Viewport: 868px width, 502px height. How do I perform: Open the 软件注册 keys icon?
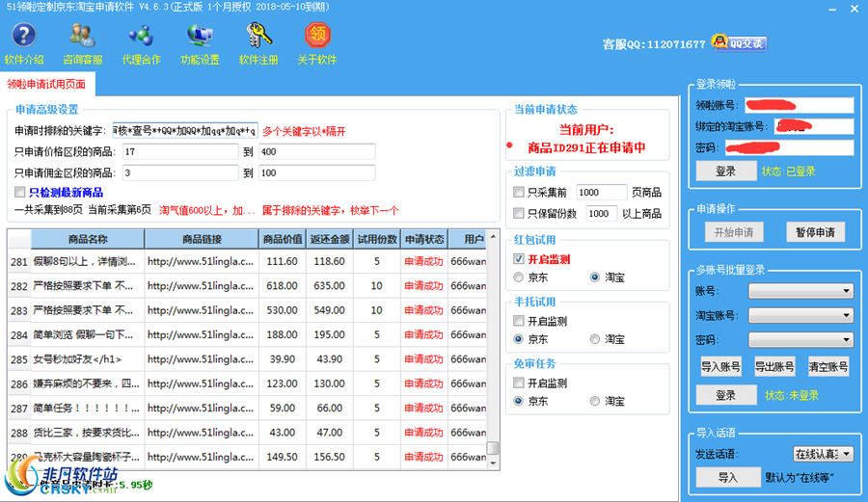click(258, 35)
